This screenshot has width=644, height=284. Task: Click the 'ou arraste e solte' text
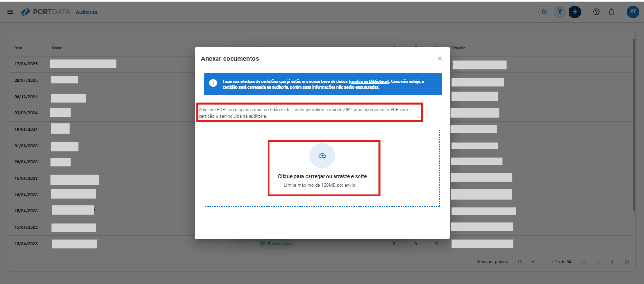point(347,176)
